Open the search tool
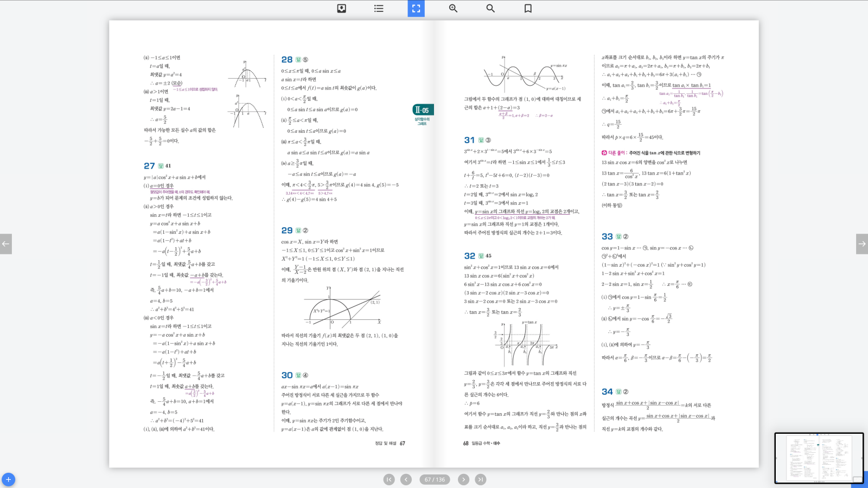 (490, 9)
